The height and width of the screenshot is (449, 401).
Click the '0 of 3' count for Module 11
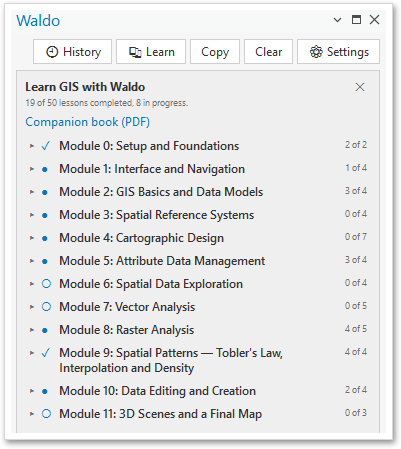pos(356,413)
